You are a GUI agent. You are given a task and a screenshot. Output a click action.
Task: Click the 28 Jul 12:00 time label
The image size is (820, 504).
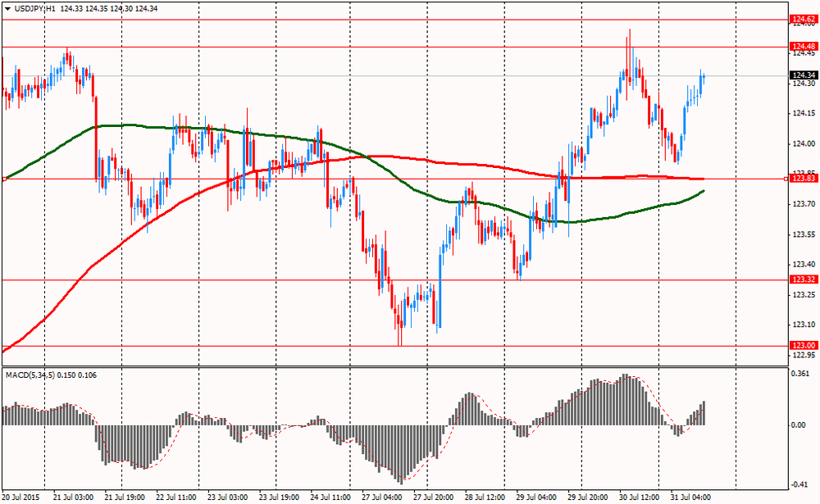[x=485, y=497]
